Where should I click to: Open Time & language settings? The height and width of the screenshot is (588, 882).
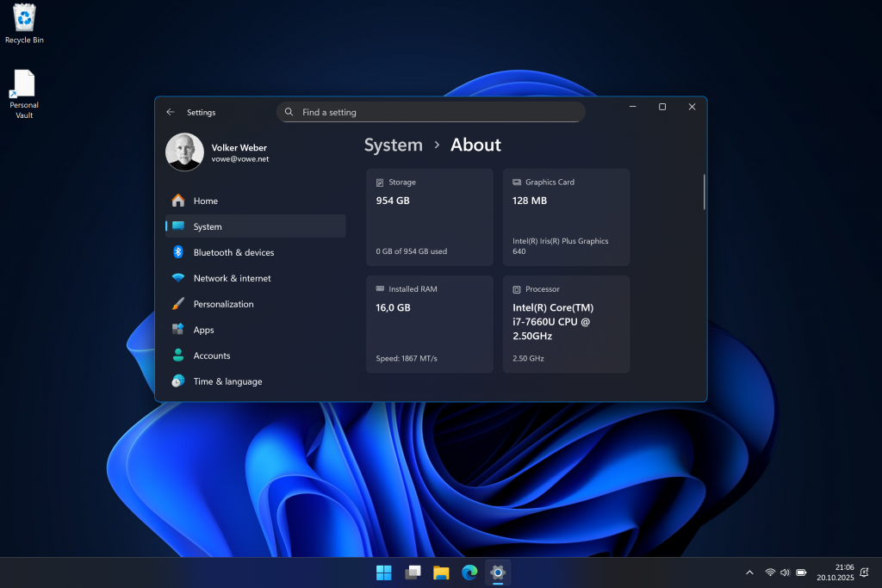click(x=227, y=381)
